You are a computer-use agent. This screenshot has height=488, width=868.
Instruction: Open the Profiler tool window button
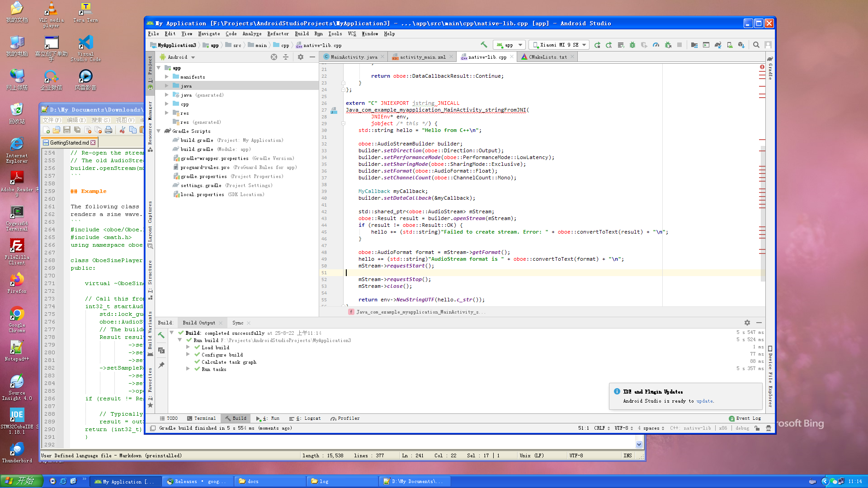coord(345,418)
